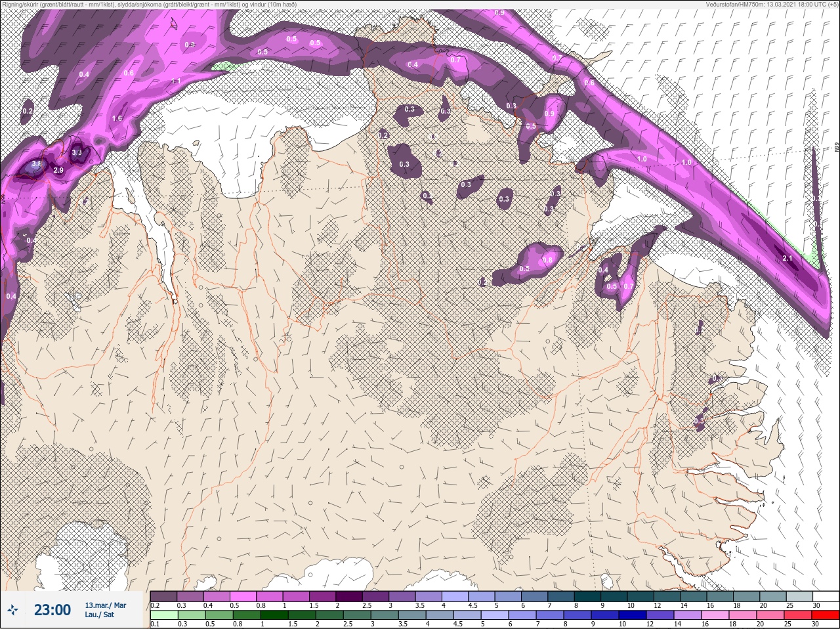Click the 1.6 precipitation value on the map
This screenshot has width=840, height=629.
click(117, 119)
